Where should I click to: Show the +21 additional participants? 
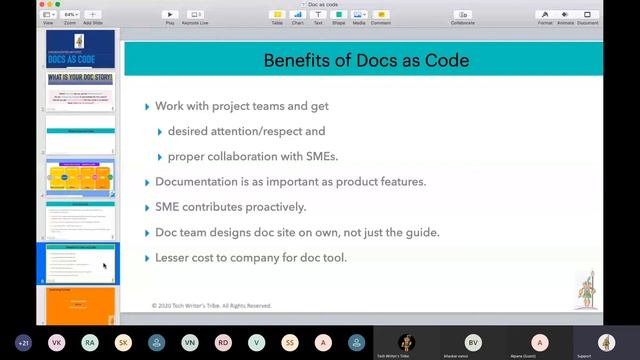coord(23,343)
